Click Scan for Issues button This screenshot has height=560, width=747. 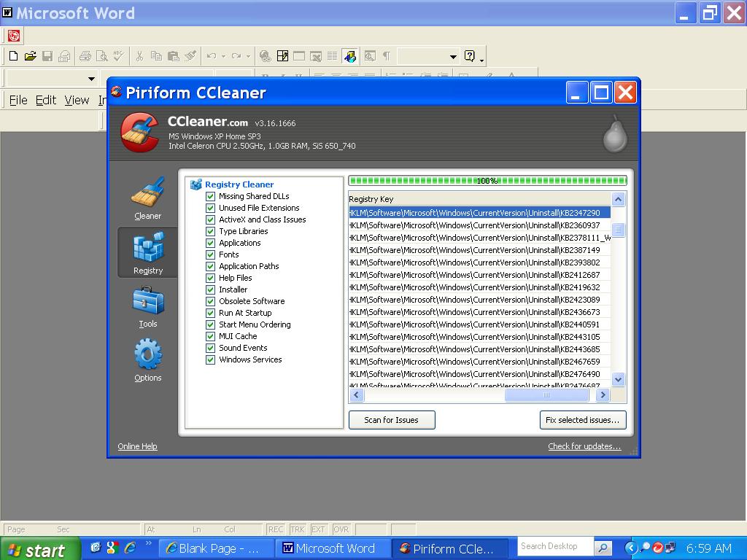pos(392,420)
